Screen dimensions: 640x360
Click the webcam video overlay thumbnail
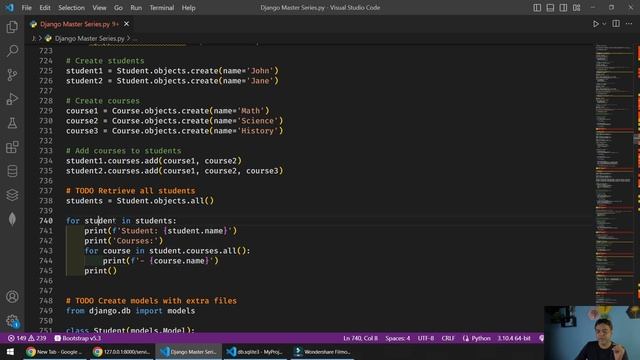pyautogui.click(x=592, y=333)
